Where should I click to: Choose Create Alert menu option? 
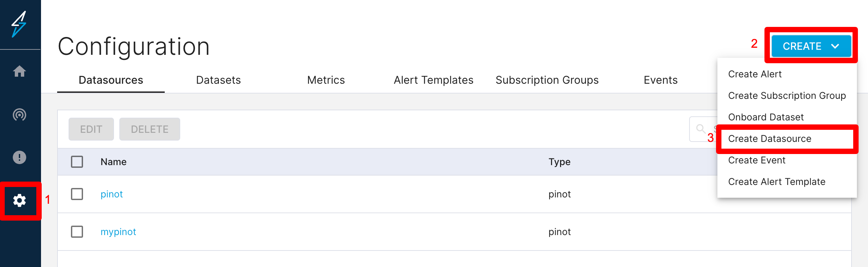754,74
